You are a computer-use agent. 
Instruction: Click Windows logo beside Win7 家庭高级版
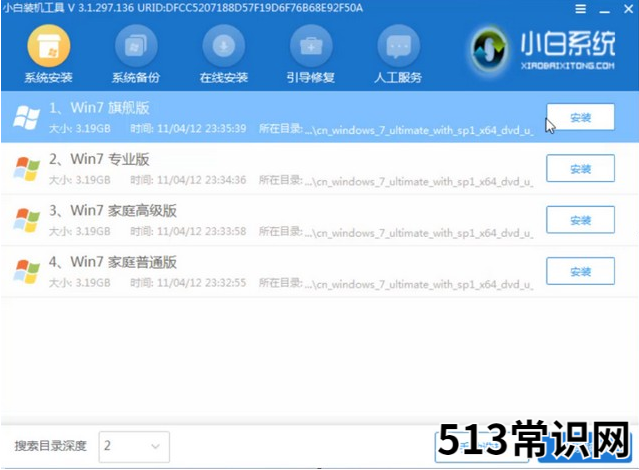pyautogui.click(x=26, y=220)
